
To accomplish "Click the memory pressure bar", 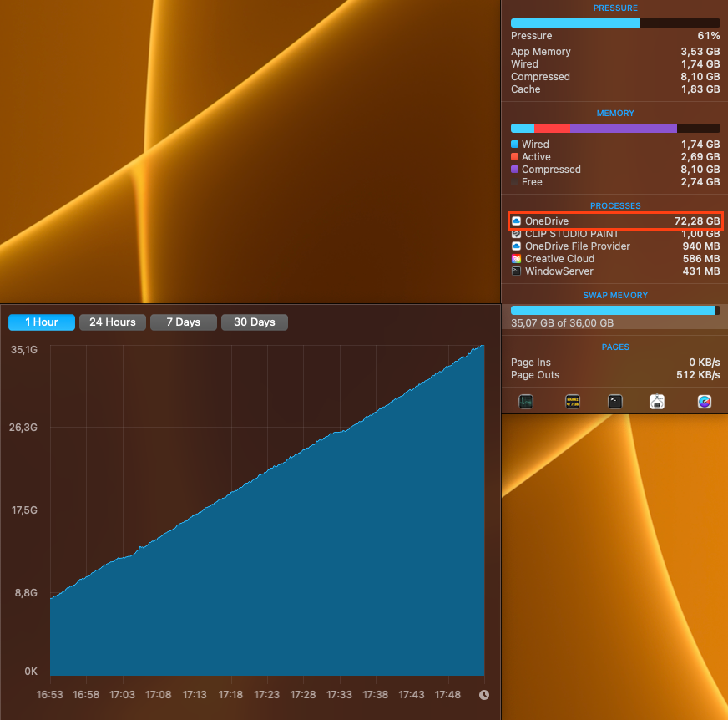I will point(615,23).
